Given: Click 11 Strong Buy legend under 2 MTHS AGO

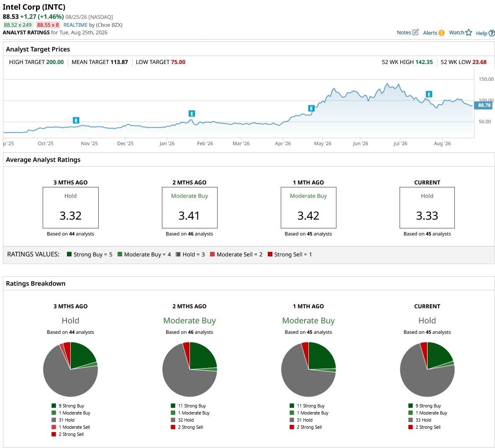Looking at the screenshot, I should (x=188, y=406).
